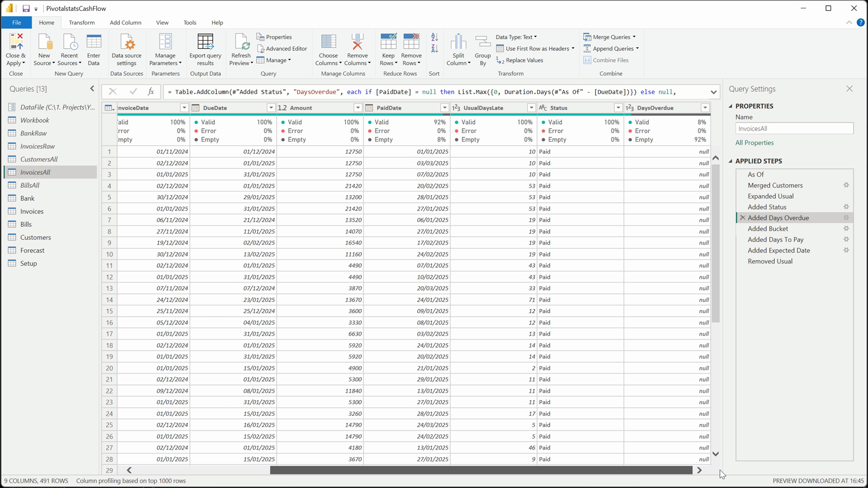868x488 pixels.
Task: Confirm formula with checkmark icon
Action: (133, 92)
